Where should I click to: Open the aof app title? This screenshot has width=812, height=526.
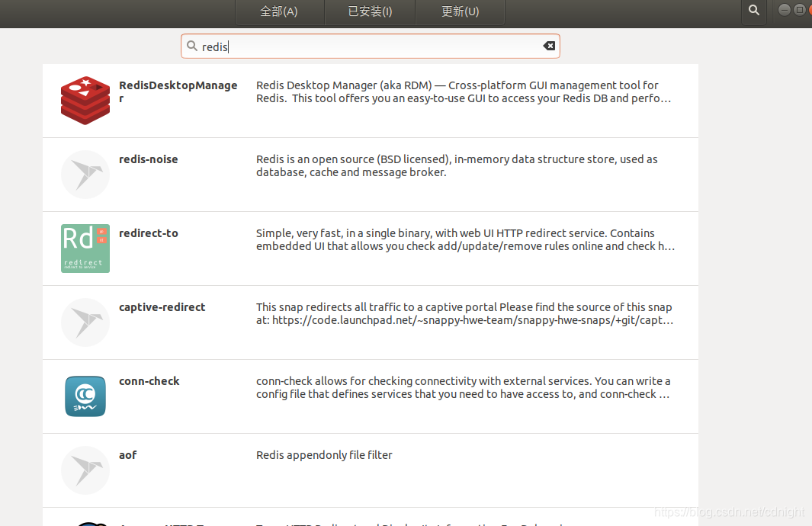pos(128,454)
